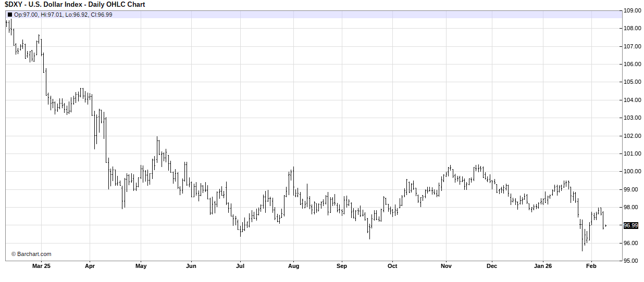Image resolution: width=644 pixels, height=282 pixels.
Task: Click the $DXY U.S. Dollar Index chart title
Action: pos(75,5)
